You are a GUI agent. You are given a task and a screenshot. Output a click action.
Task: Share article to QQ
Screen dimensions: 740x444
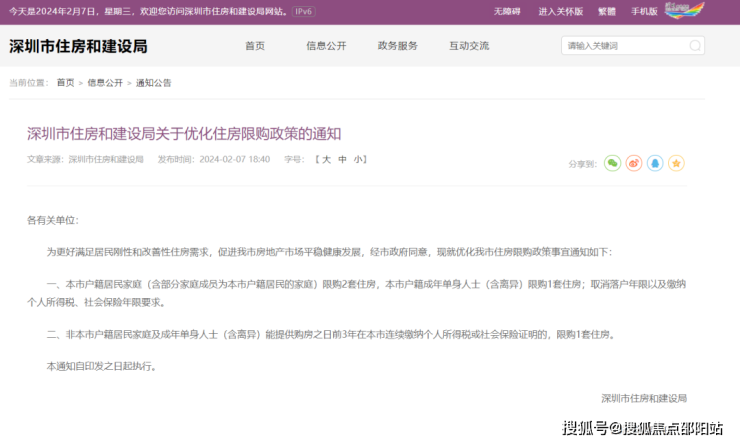[x=655, y=163]
